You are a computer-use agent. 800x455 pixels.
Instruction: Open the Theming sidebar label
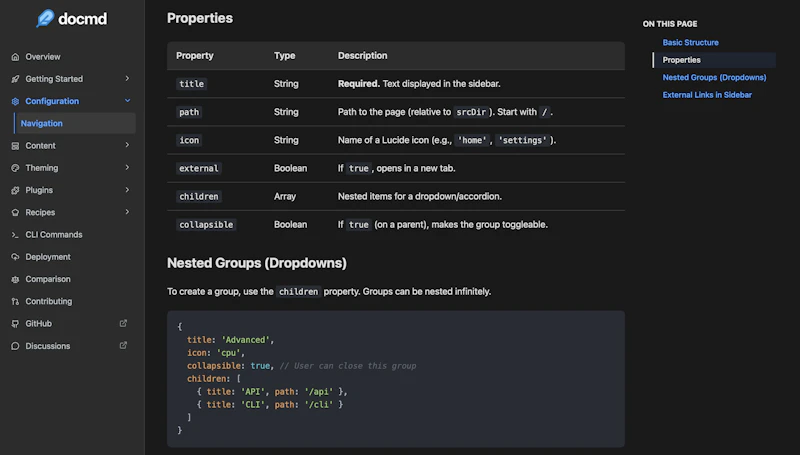(x=42, y=168)
